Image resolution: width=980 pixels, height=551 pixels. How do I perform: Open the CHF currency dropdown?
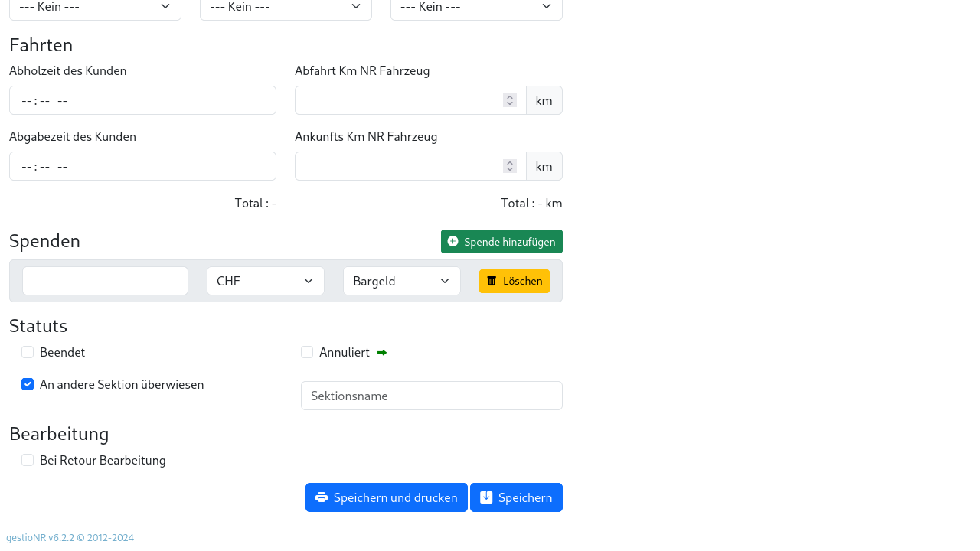(x=265, y=281)
